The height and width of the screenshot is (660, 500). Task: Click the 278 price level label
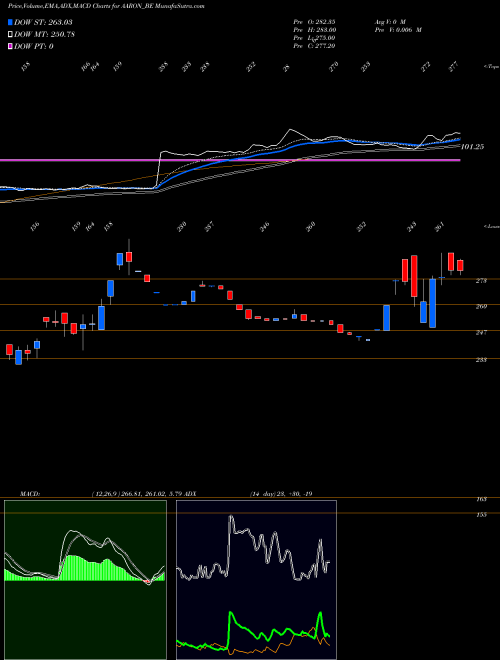481,280
